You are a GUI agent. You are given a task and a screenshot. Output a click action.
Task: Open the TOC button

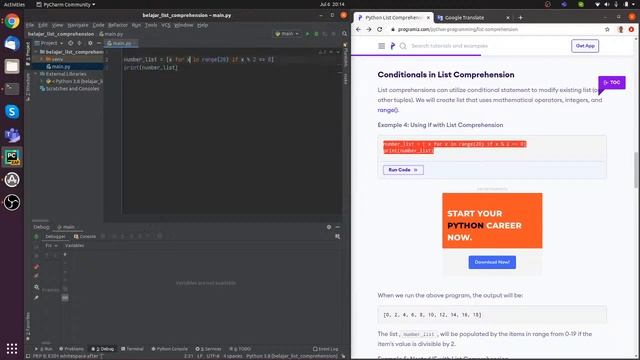[x=611, y=82]
